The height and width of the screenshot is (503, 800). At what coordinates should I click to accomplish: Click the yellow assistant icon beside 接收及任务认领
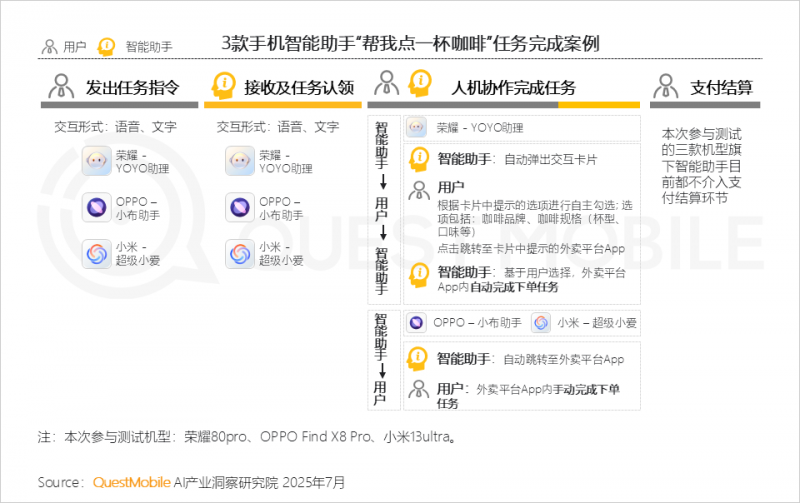coord(223,85)
